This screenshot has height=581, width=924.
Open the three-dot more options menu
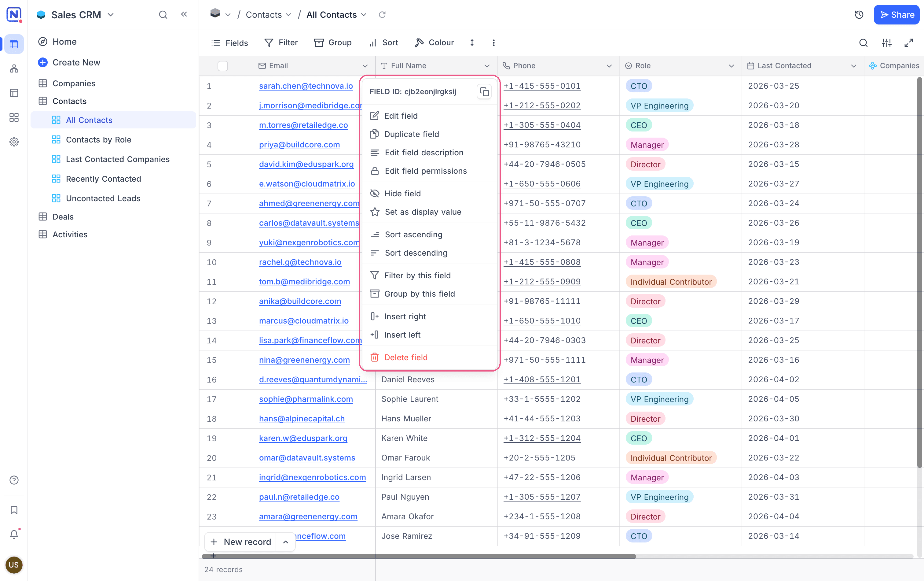pyautogui.click(x=494, y=43)
